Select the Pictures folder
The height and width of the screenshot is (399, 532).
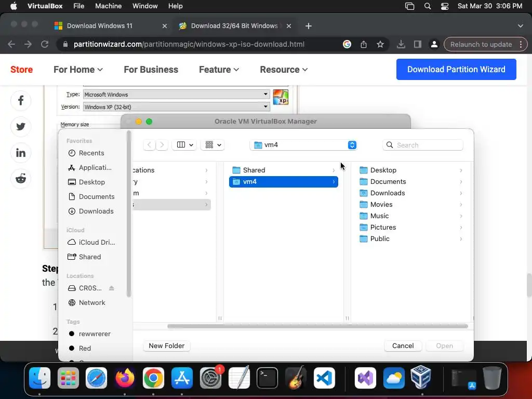[411, 228]
